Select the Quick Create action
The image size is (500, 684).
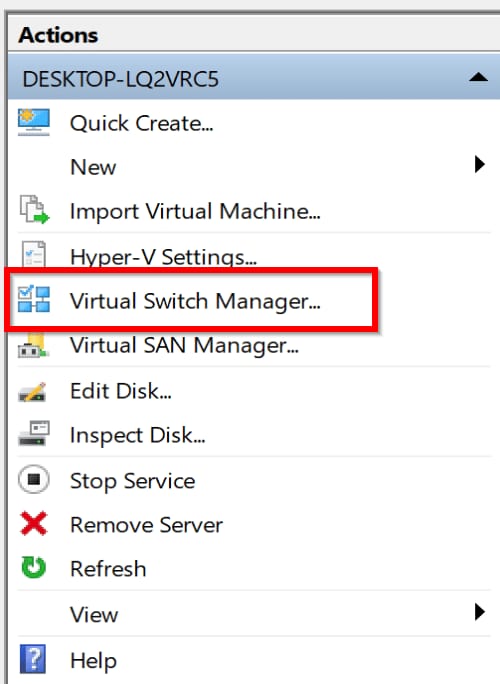click(x=141, y=123)
